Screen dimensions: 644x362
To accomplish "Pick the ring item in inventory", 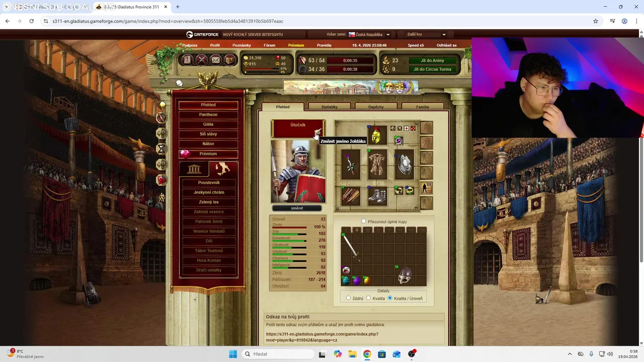I will pos(346,270).
